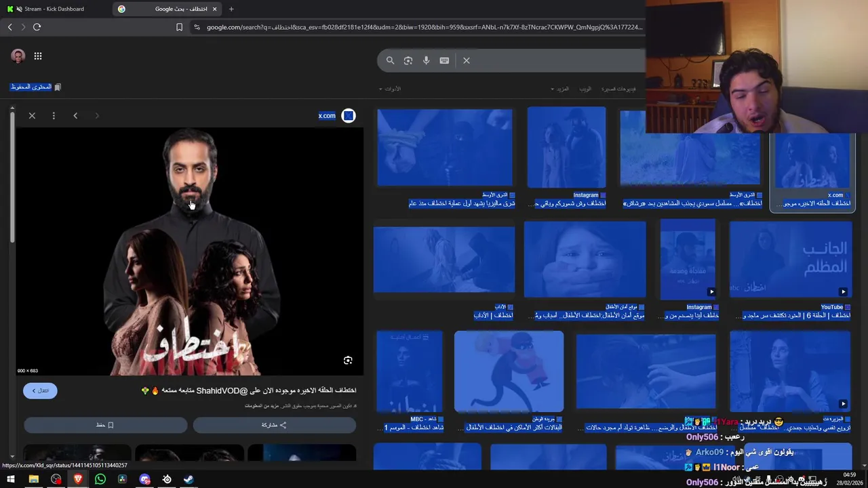Expand the Tools (الأدوات) dropdown
This screenshot has height=488, width=868.
(x=391, y=89)
